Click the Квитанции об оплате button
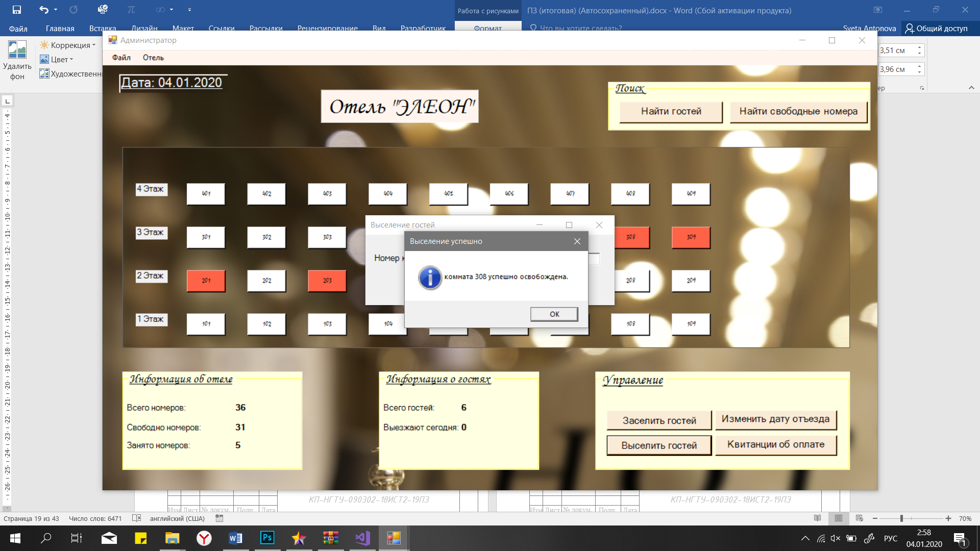The width and height of the screenshot is (980, 551). 775,445
